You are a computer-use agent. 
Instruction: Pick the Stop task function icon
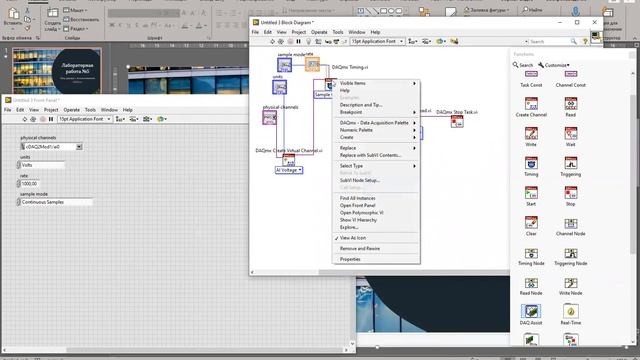571,193
